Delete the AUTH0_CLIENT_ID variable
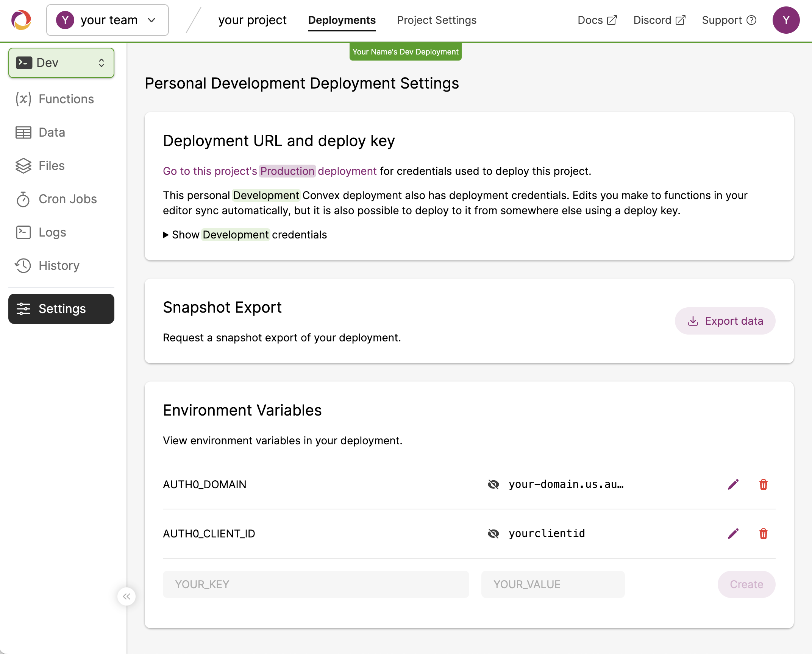Screen dimensions: 812x654 click(x=764, y=534)
